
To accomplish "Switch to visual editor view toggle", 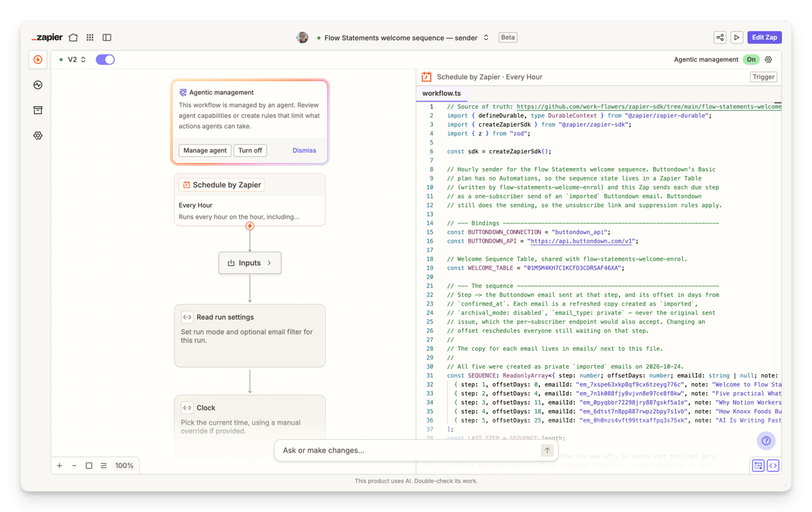I will point(758,466).
